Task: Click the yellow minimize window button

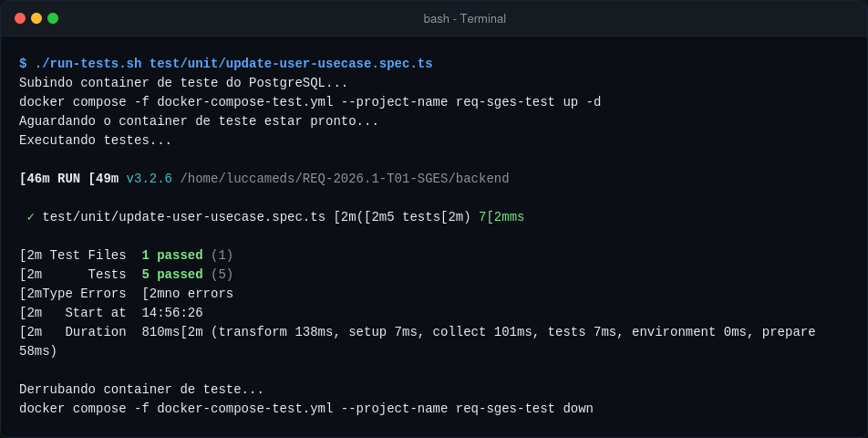Action: point(36,18)
